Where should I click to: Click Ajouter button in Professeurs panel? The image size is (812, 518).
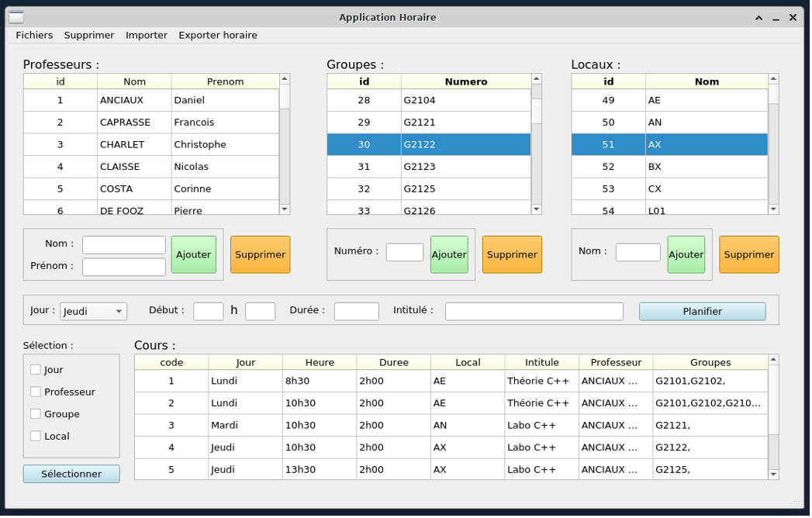tap(194, 255)
